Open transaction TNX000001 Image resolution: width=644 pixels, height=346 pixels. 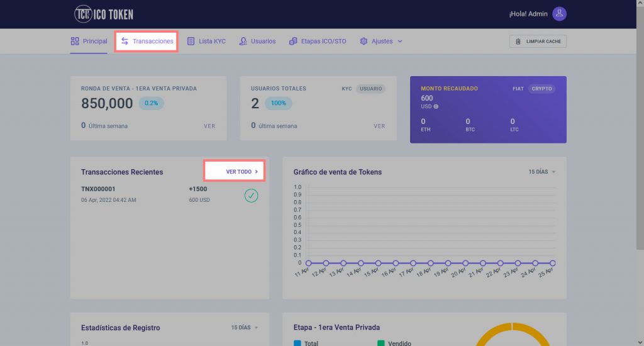[x=98, y=189]
